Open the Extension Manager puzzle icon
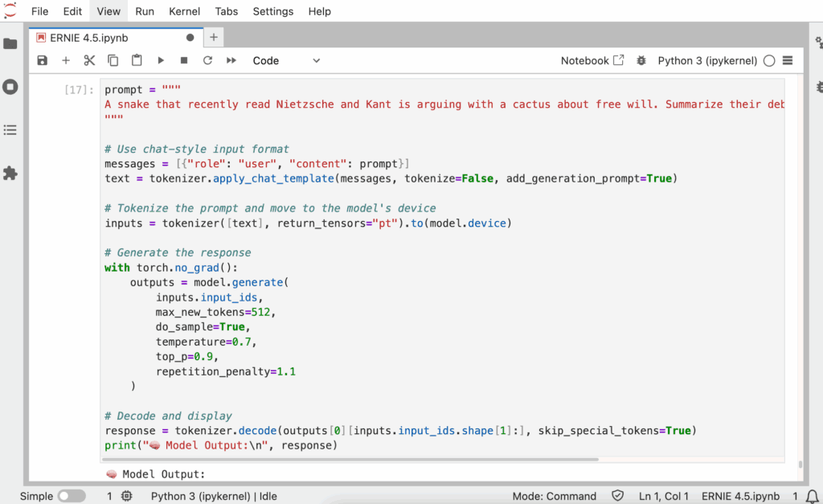The image size is (823, 504). pos(10,174)
